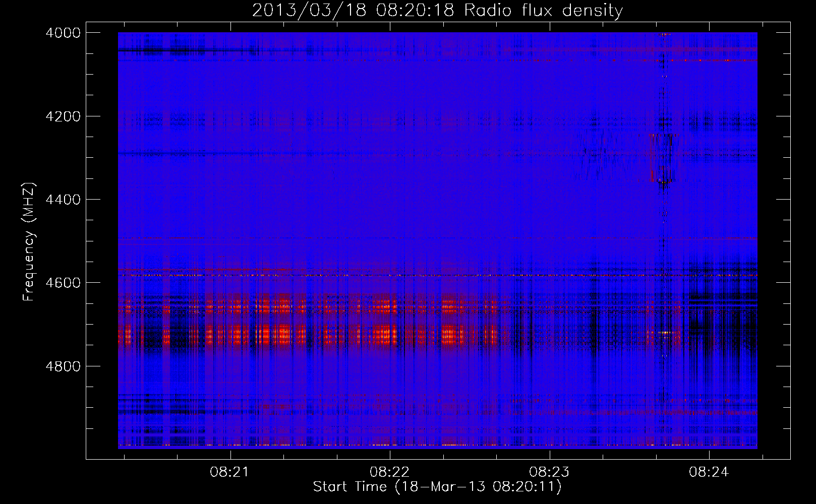Select the 'Frequency (MHZ)' y-axis label
This screenshot has width=816, height=504.
point(29,242)
